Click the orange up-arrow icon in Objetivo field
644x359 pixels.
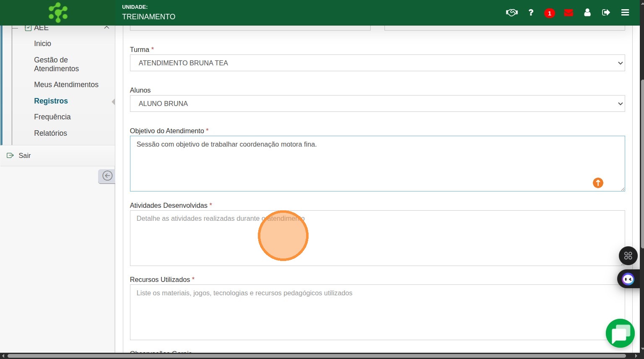pyautogui.click(x=598, y=183)
